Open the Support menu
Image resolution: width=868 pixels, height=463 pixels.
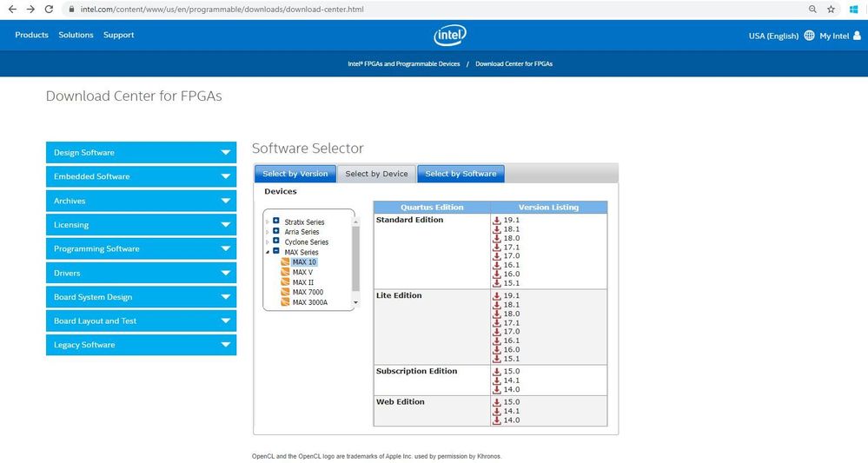118,35
